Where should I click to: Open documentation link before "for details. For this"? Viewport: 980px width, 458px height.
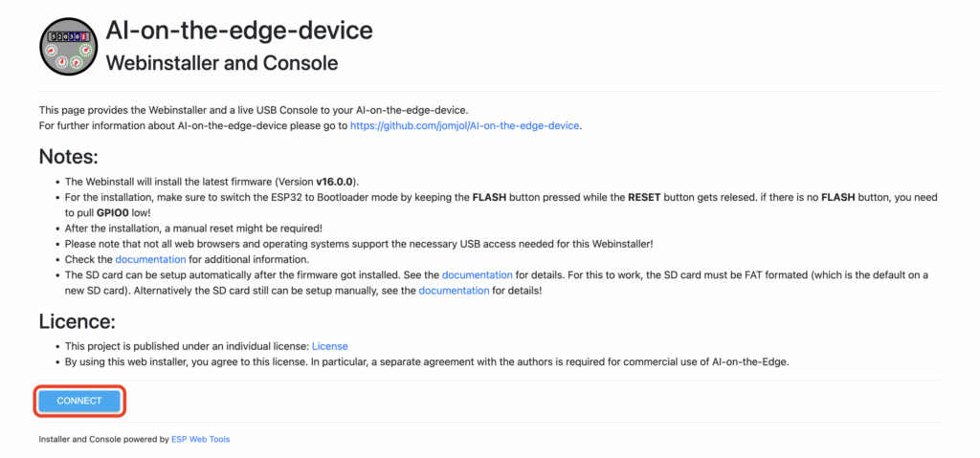click(x=478, y=274)
